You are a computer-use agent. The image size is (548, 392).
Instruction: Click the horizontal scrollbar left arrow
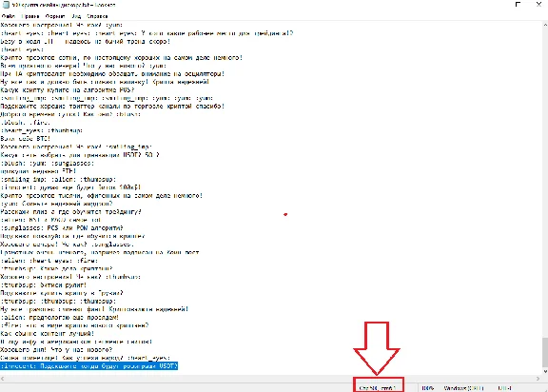3,379
